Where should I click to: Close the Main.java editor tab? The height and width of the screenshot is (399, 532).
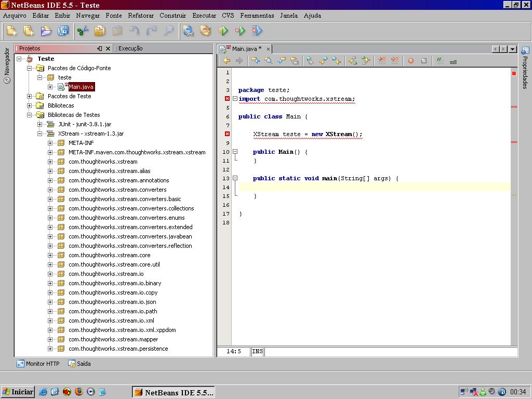point(268,49)
